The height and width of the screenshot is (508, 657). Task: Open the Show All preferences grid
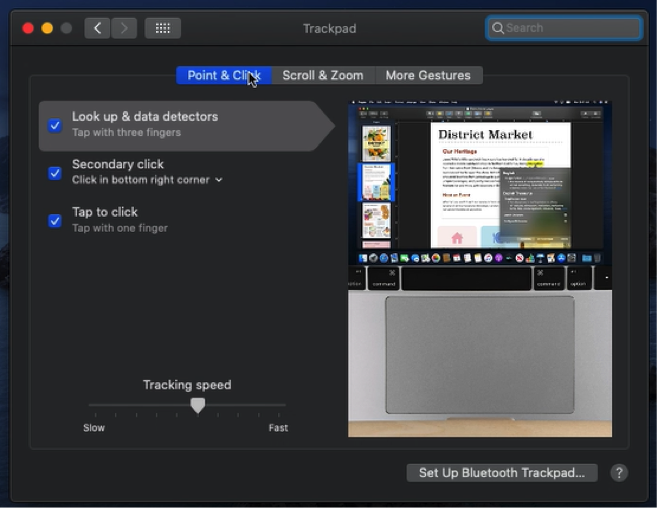pos(163,28)
